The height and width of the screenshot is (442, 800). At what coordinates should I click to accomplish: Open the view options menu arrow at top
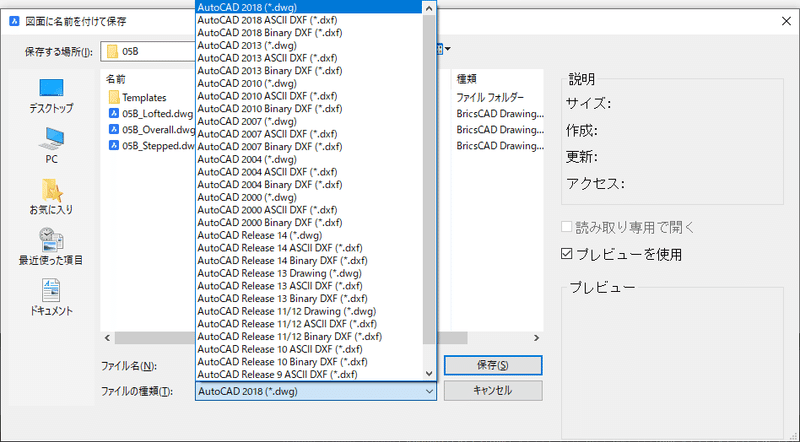447,49
